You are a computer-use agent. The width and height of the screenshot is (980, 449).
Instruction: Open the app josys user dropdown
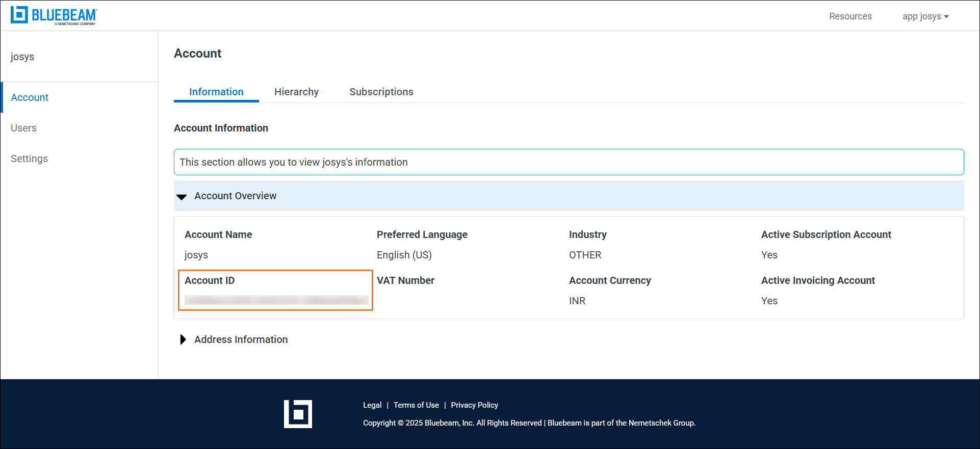pyautogui.click(x=925, y=16)
